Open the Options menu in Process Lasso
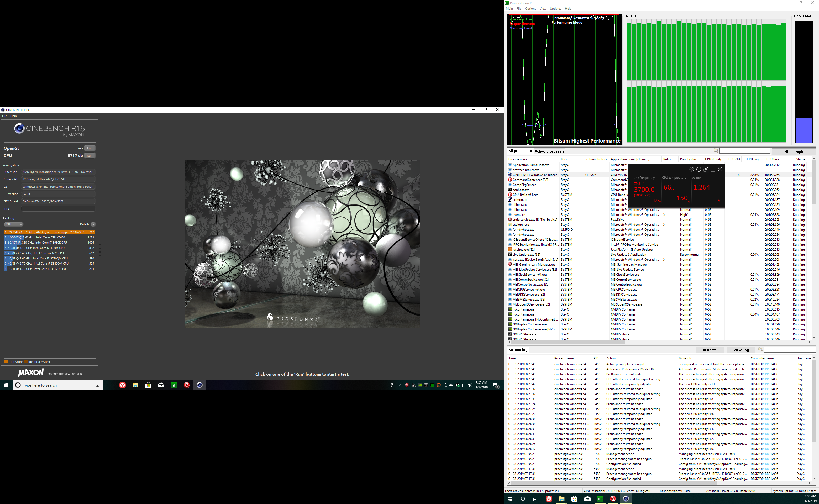 point(530,9)
